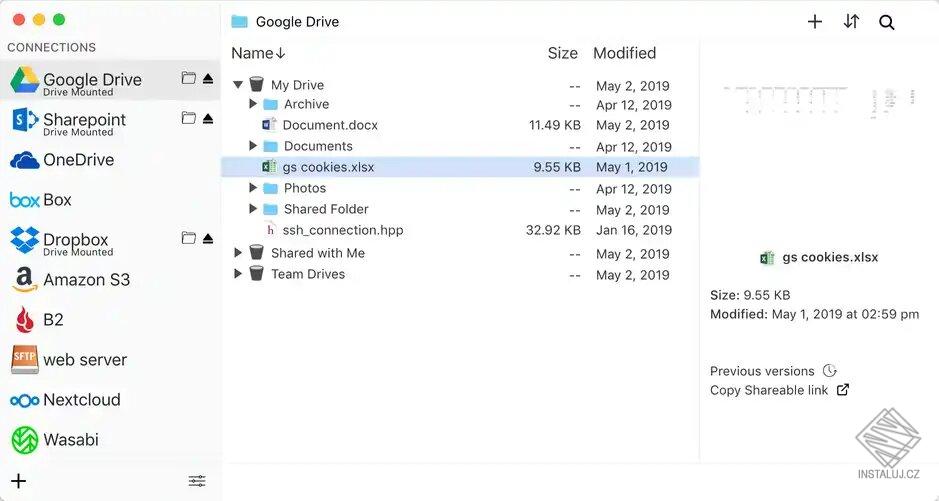Expand the Shared with Me drive
This screenshot has width=939, height=501.
click(238, 253)
